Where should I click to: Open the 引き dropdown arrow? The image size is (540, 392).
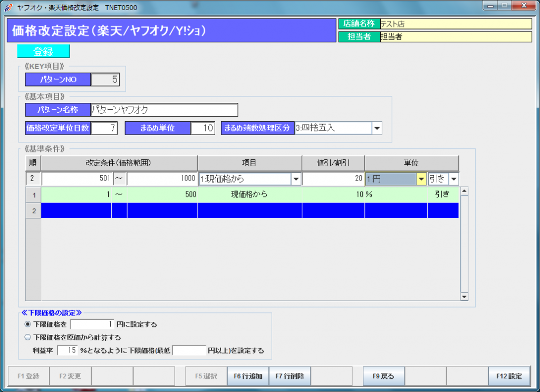tap(453, 179)
